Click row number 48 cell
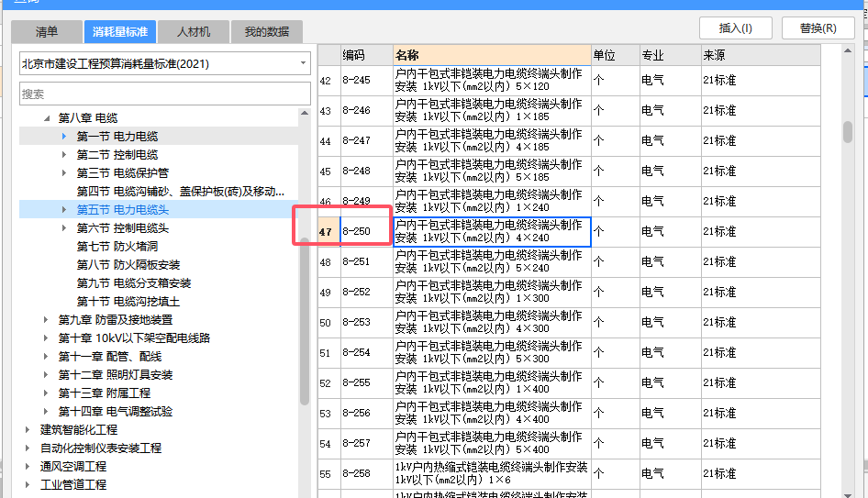This screenshot has width=868, height=498. [328, 261]
